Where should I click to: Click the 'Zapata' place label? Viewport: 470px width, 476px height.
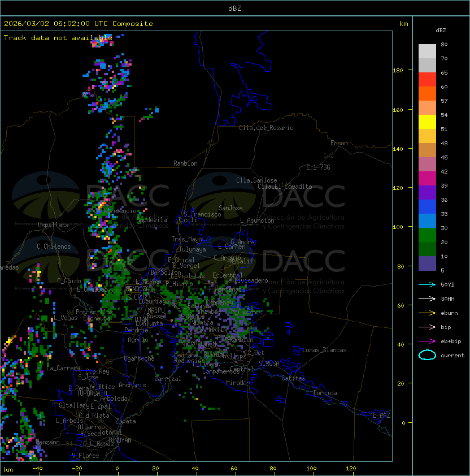coord(125,421)
